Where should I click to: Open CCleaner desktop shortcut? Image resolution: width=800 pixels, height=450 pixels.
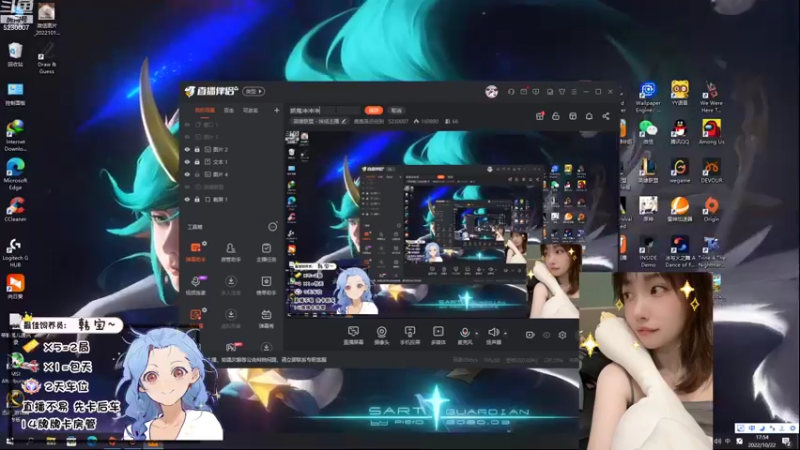pyautogui.click(x=15, y=209)
